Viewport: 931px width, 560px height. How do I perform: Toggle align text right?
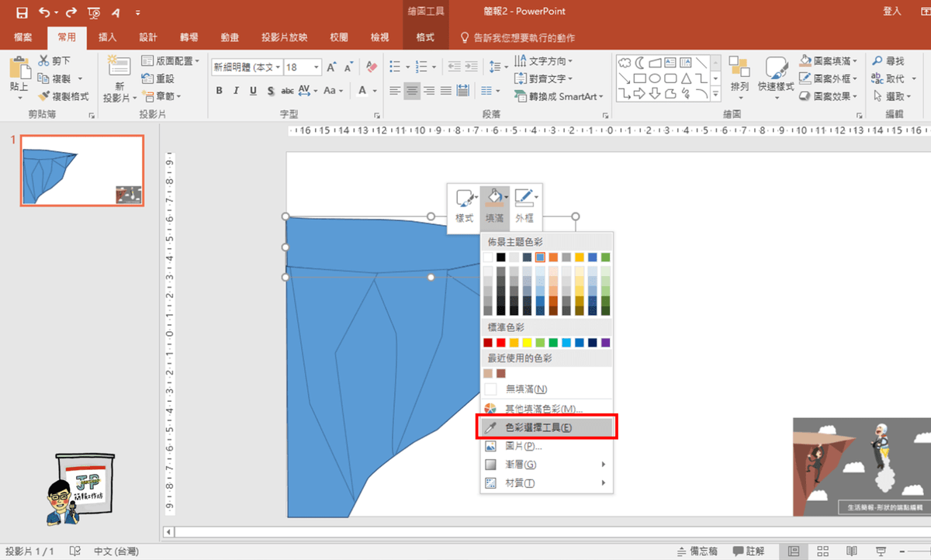point(429,91)
